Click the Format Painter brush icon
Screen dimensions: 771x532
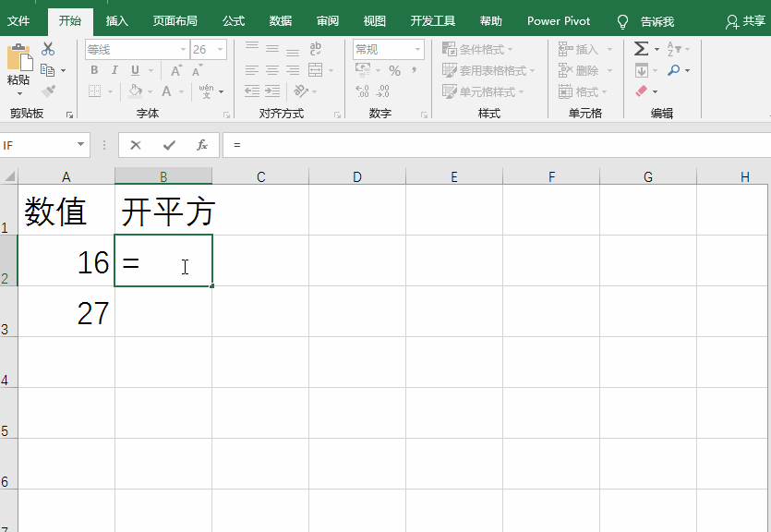coord(48,91)
